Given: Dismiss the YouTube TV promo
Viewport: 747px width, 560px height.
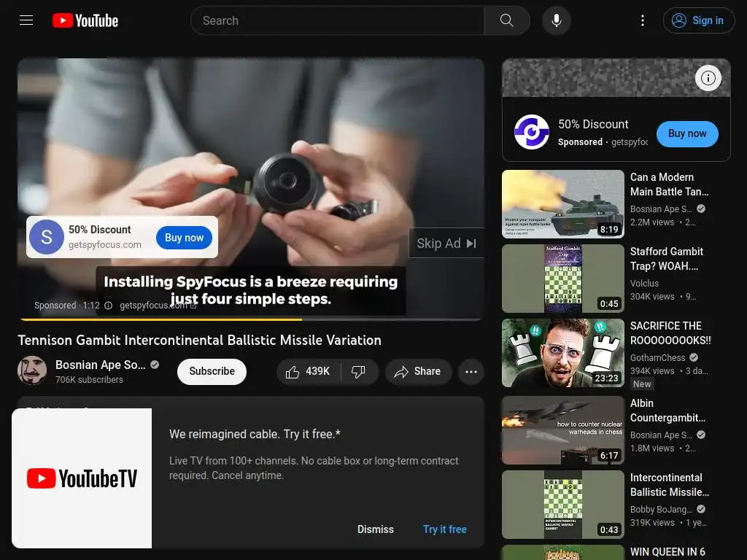Looking at the screenshot, I should (376, 529).
